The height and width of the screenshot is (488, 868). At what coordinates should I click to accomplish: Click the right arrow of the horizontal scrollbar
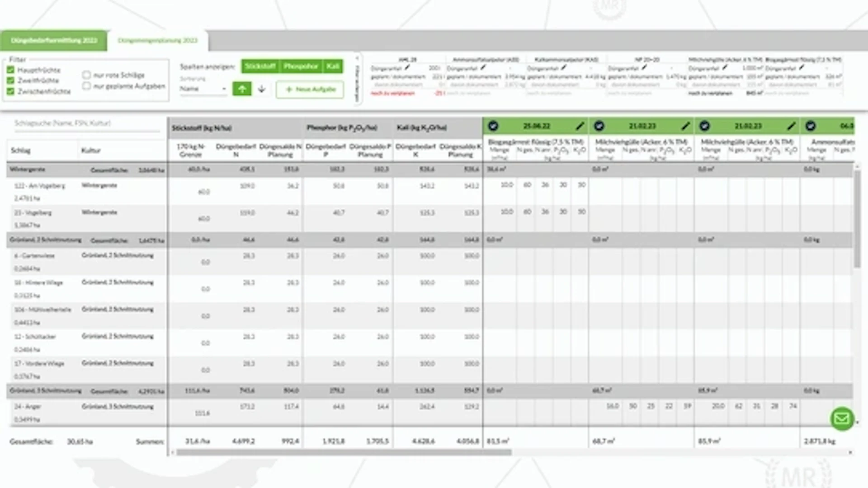[x=850, y=452]
